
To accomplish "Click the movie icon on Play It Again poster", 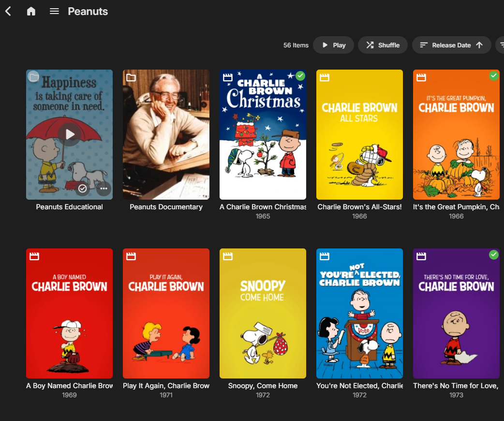I will pos(131,256).
